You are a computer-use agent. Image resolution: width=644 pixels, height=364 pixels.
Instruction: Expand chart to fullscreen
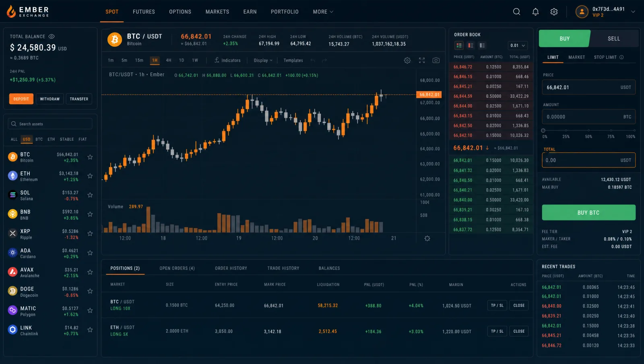(x=422, y=60)
